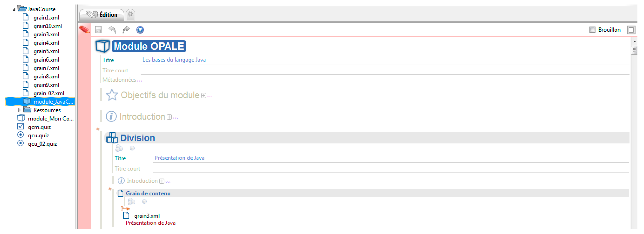Viewport: 644px width, 234px height.
Task: Open the Métadonnées link
Action: (x=120, y=80)
